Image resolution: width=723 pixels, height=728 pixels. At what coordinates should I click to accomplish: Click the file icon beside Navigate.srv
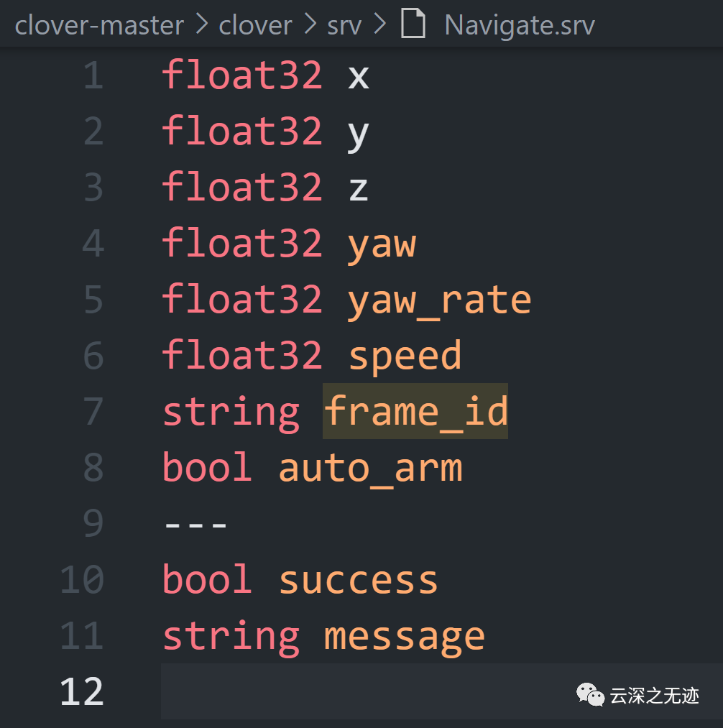tap(413, 25)
